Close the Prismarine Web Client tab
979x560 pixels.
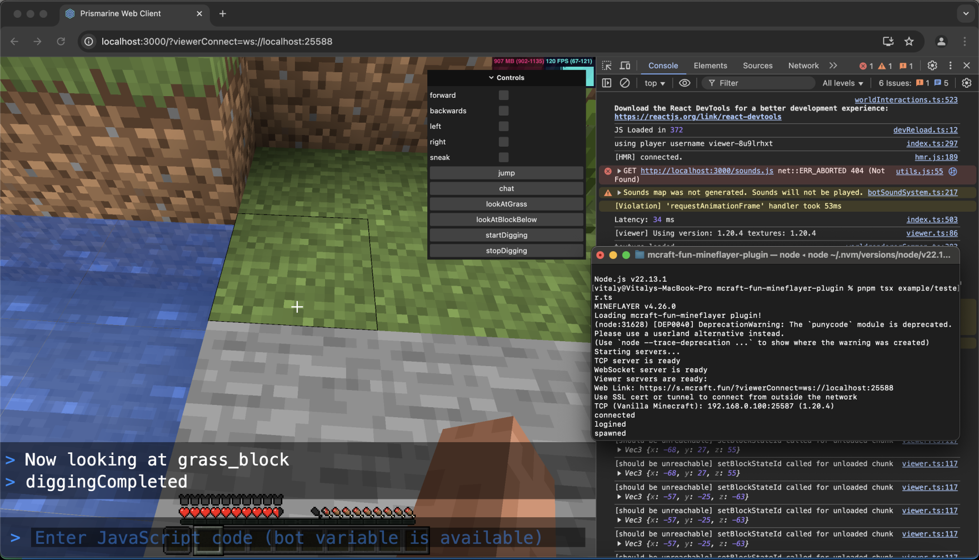click(x=199, y=14)
